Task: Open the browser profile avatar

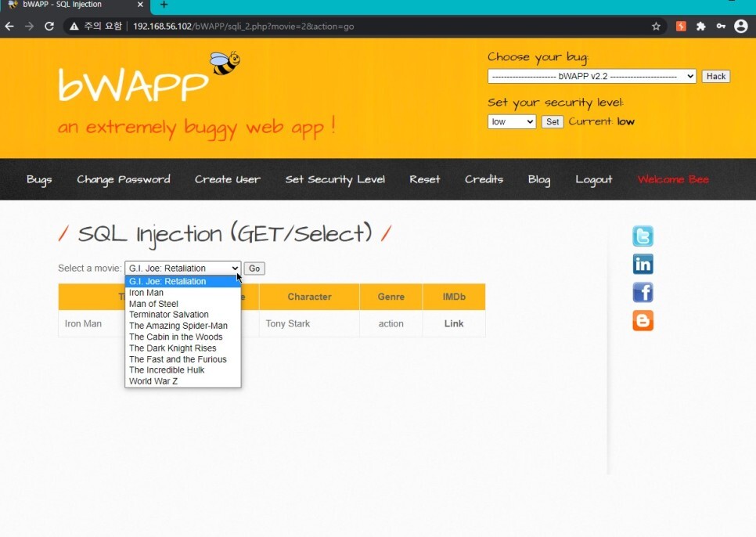Action: coord(740,27)
